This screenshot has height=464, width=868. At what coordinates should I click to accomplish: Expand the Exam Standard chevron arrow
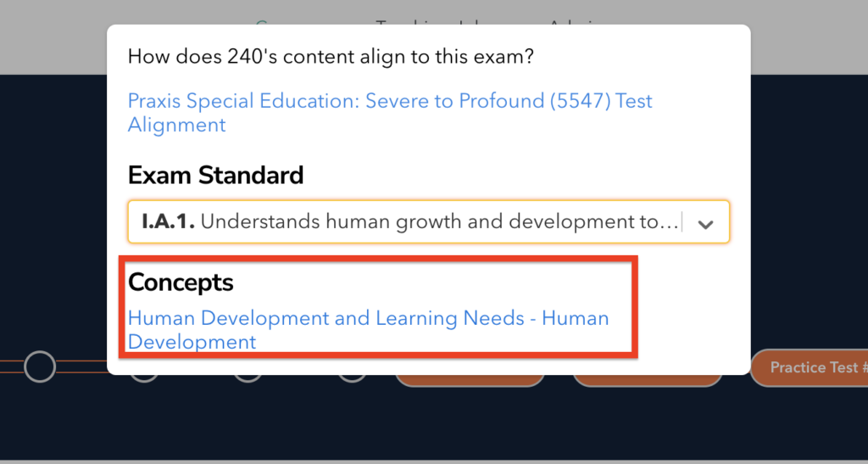coord(705,224)
